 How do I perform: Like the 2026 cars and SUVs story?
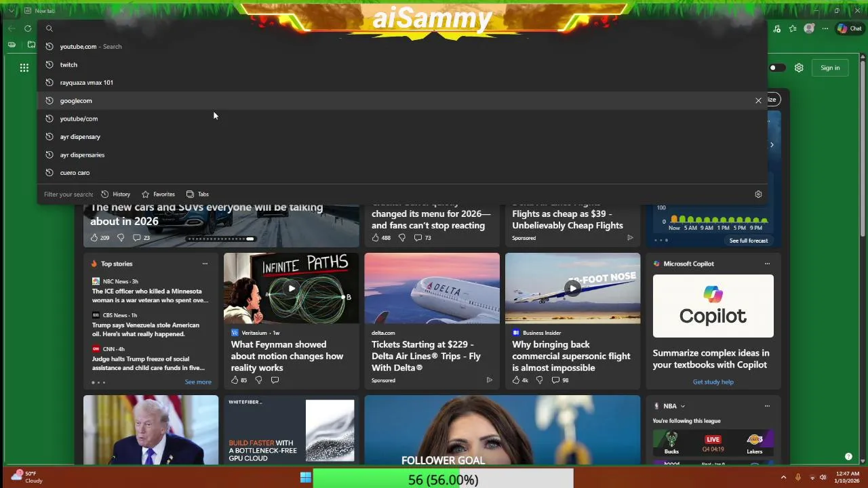coord(100,238)
